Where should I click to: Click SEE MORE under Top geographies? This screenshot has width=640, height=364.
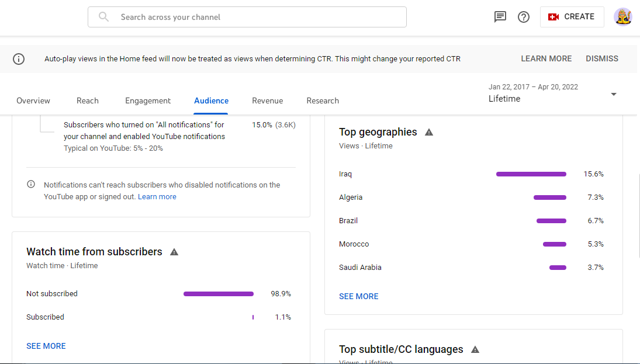[x=359, y=297]
